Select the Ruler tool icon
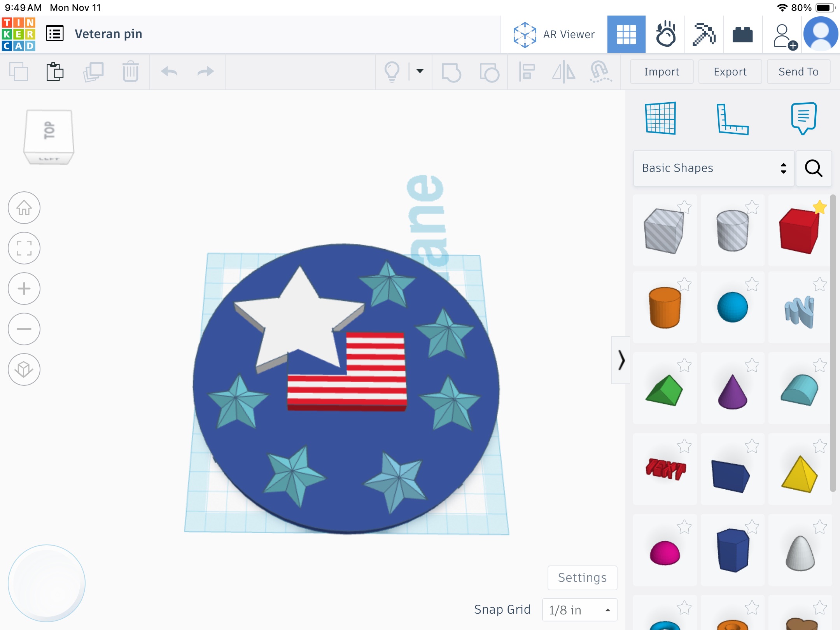This screenshot has width=840, height=630. click(732, 119)
